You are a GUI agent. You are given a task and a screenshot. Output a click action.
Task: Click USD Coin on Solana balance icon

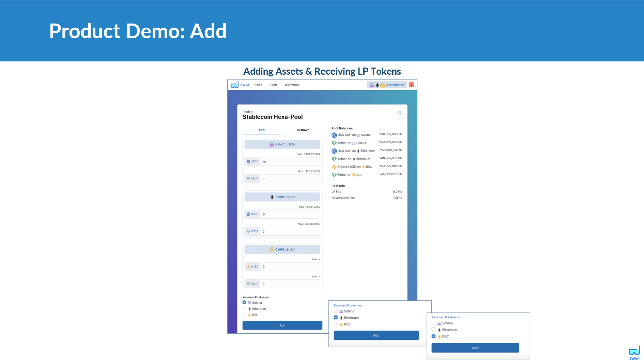click(334, 135)
